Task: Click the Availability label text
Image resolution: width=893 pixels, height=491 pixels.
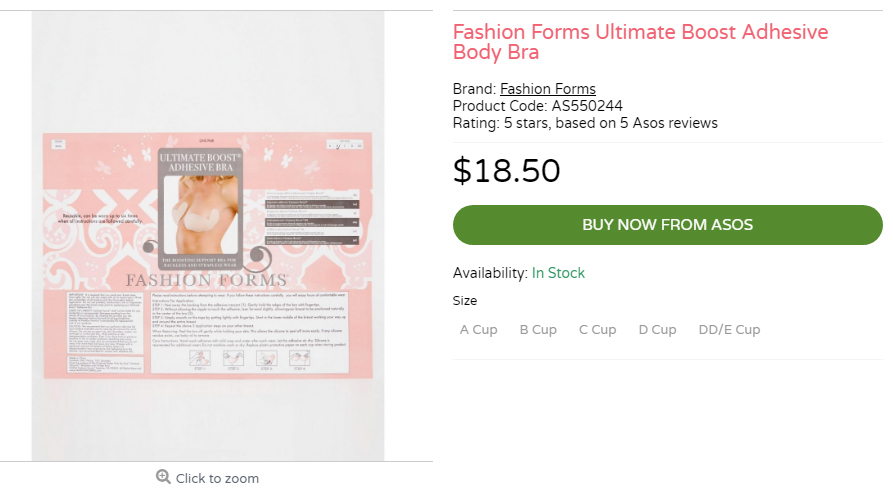Action: 489,273
